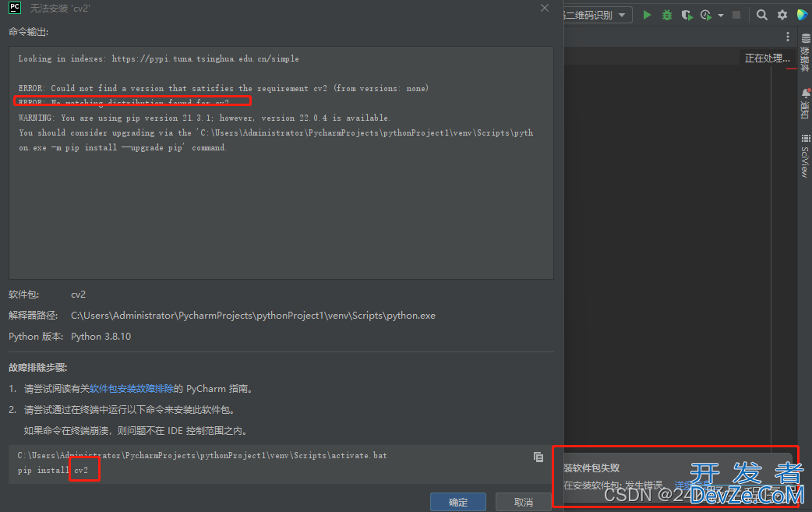Expand the arrow next to the profile icon
This screenshot has width=812, height=512.
pyautogui.click(x=720, y=16)
